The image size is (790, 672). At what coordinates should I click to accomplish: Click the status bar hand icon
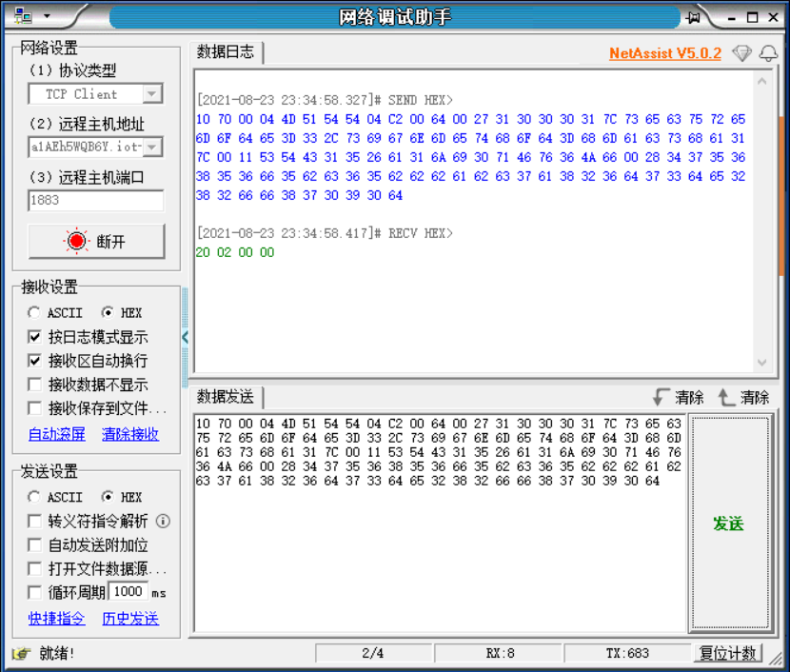pos(21,653)
